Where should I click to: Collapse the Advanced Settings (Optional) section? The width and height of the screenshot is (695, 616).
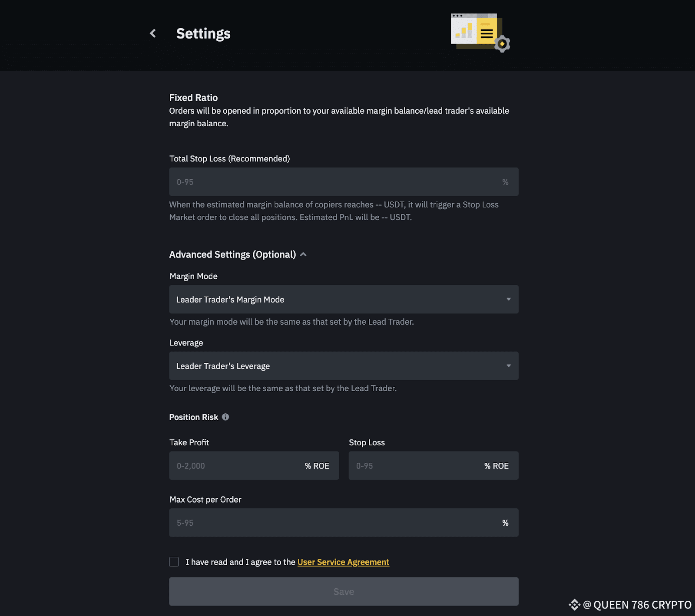pyautogui.click(x=303, y=254)
